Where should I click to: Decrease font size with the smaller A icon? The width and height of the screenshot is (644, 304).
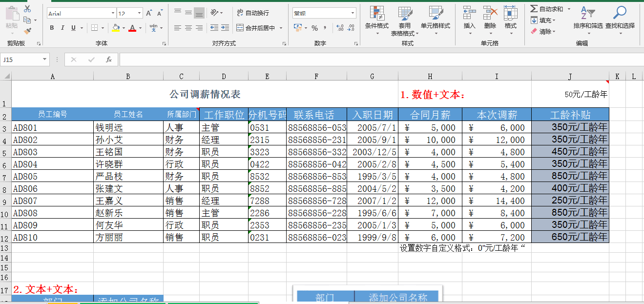click(x=160, y=13)
